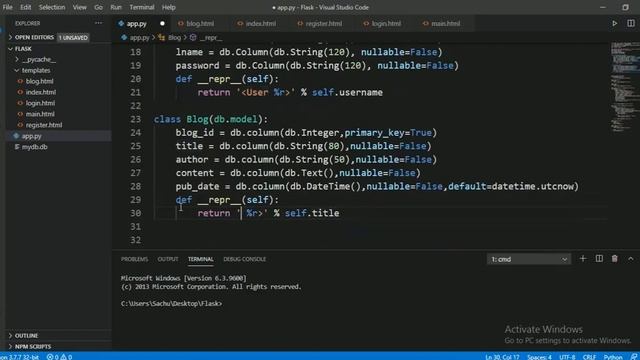Expand the __pycache__ folder

[39, 60]
